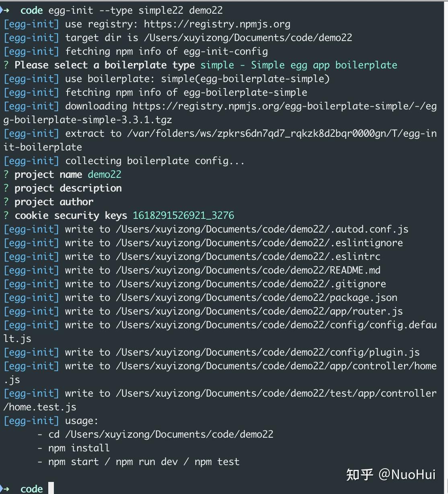Click the 知乎 @NuoHui watermark

391,474
